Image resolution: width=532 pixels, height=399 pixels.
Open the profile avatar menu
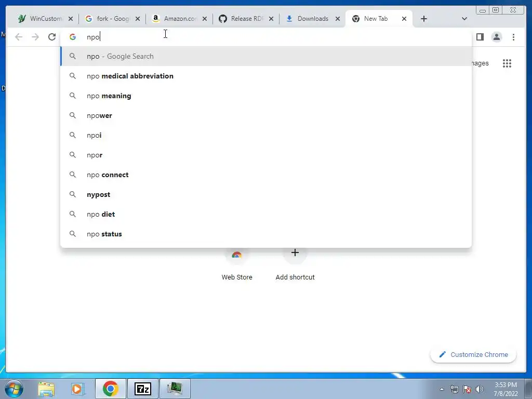tap(496, 37)
